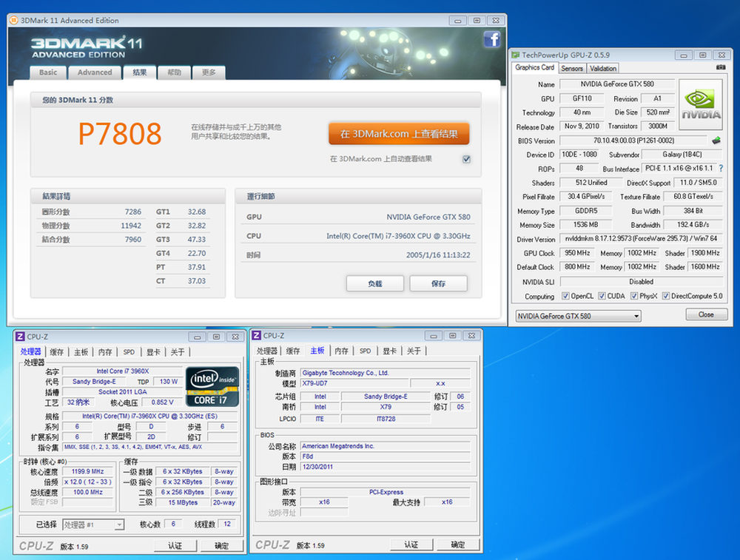
Task: Open 缓存 tab in the processor CPU-Z window
Action: (x=57, y=352)
